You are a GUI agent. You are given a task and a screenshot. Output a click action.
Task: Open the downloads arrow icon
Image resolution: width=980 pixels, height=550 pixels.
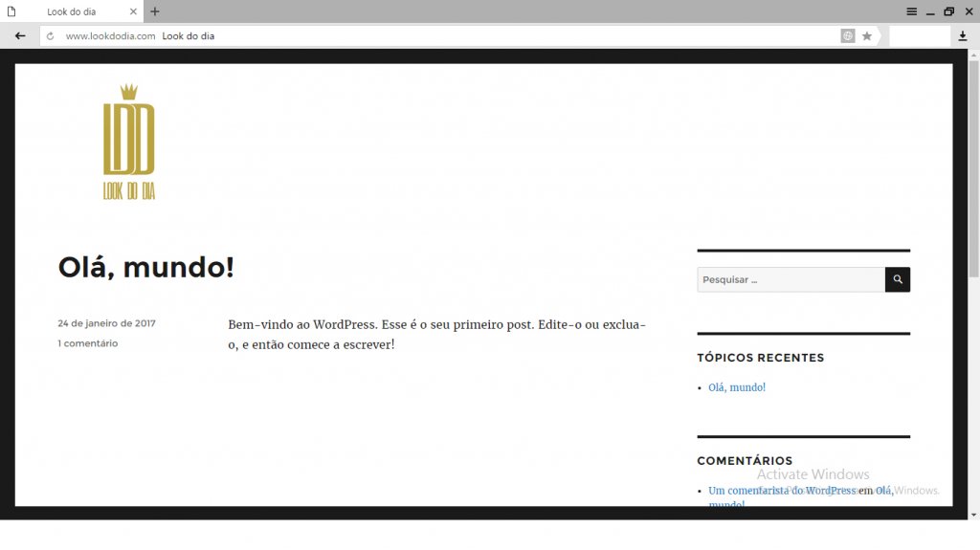click(x=963, y=36)
